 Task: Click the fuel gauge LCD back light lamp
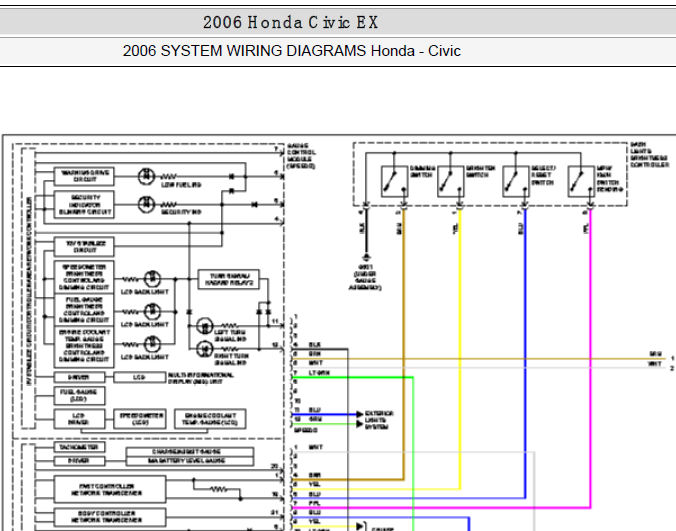coord(152,311)
